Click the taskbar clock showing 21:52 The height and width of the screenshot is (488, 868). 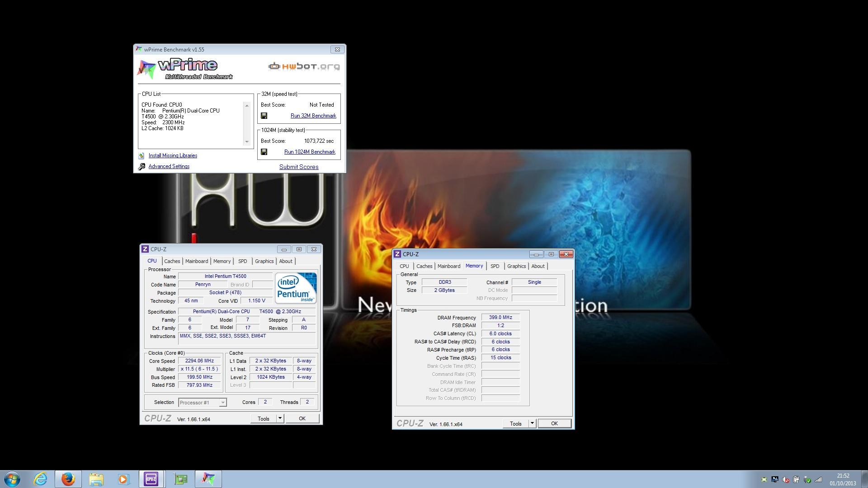point(843,479)
